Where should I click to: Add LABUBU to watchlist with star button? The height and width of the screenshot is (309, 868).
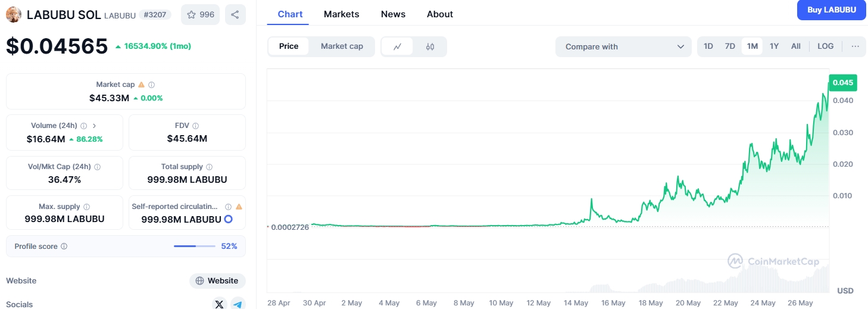[200, 14]
